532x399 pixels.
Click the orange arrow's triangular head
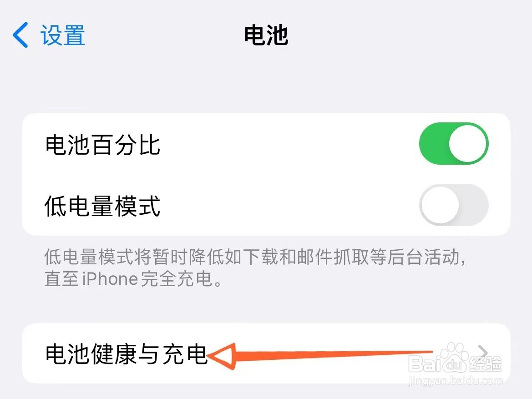tap(221, 356)
